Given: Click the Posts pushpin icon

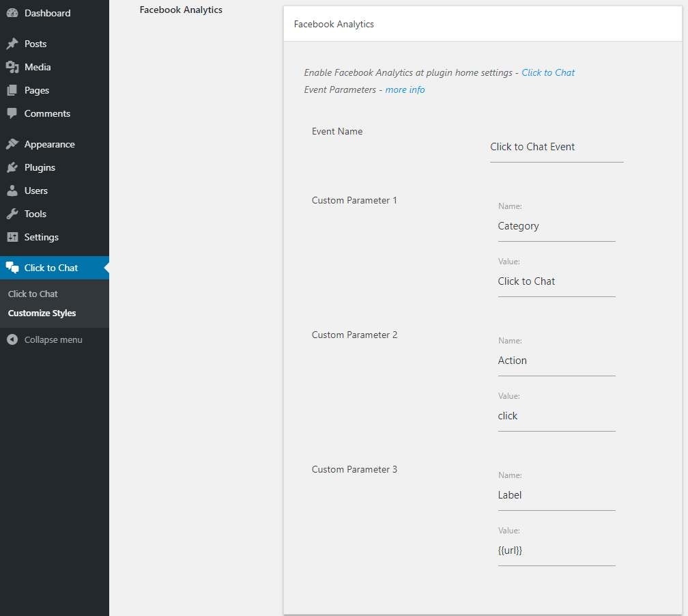Looking at the screenshot, I should point(12,44).
